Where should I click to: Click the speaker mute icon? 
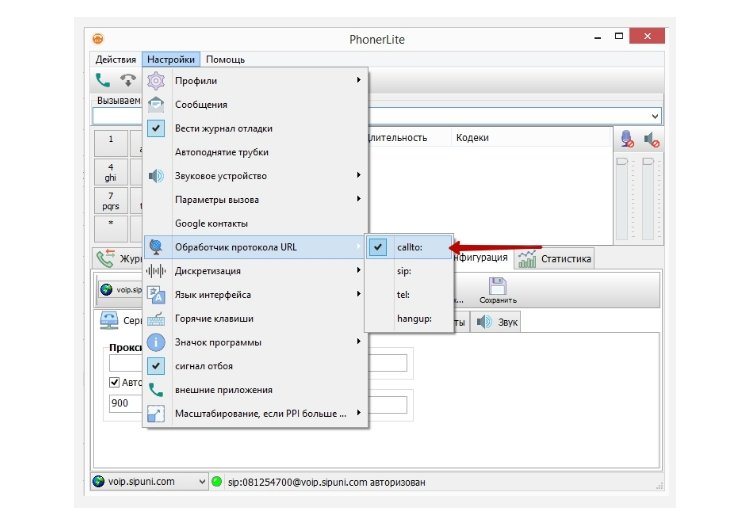point(652,139)
